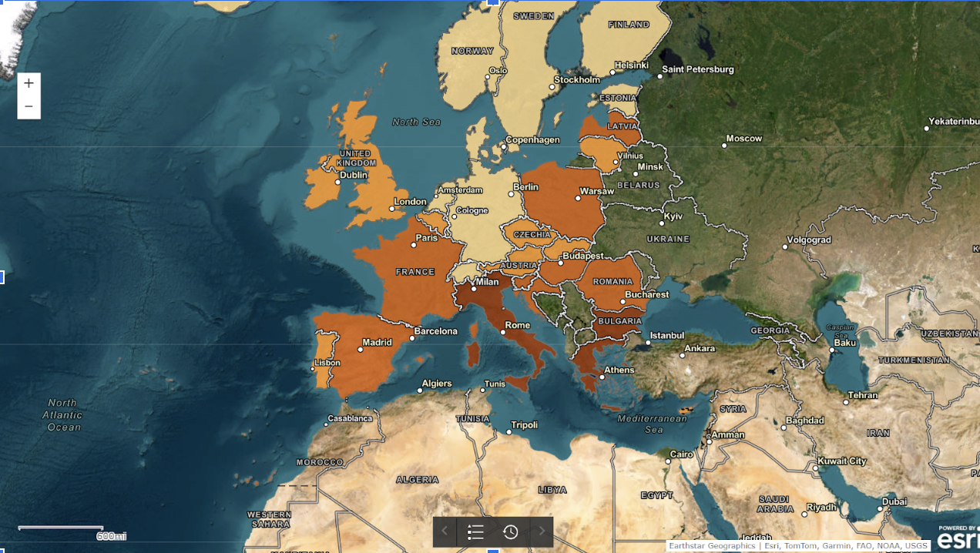Viewport: 980px width, 553px height.
Task: Click the Rome city marker
Action: (502, 333)
